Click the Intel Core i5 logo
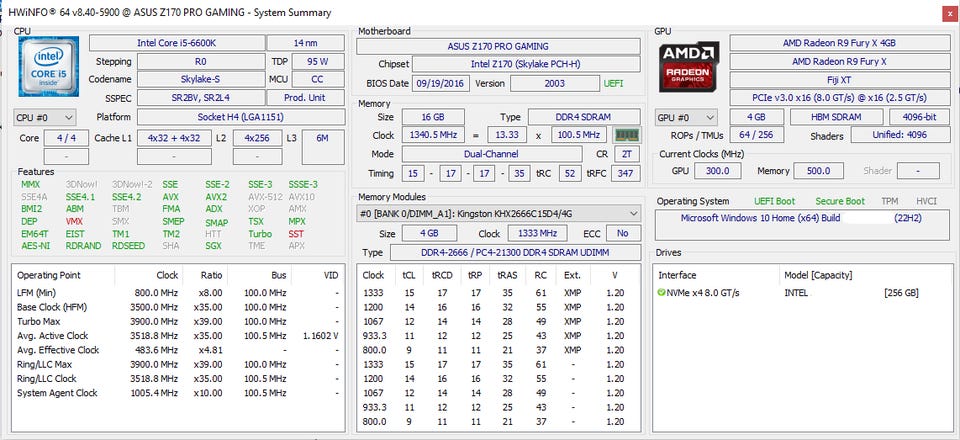This screenshot has height=440, width=960. 48,66
